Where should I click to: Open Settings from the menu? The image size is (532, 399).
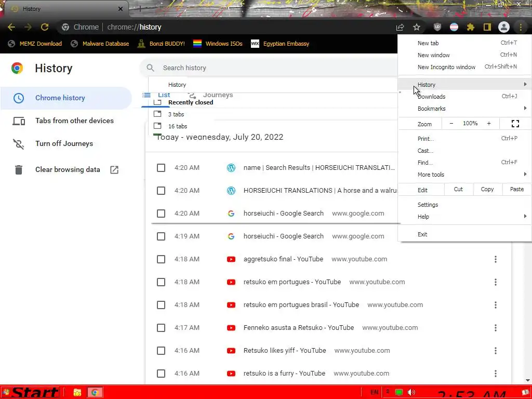(465, 205)
